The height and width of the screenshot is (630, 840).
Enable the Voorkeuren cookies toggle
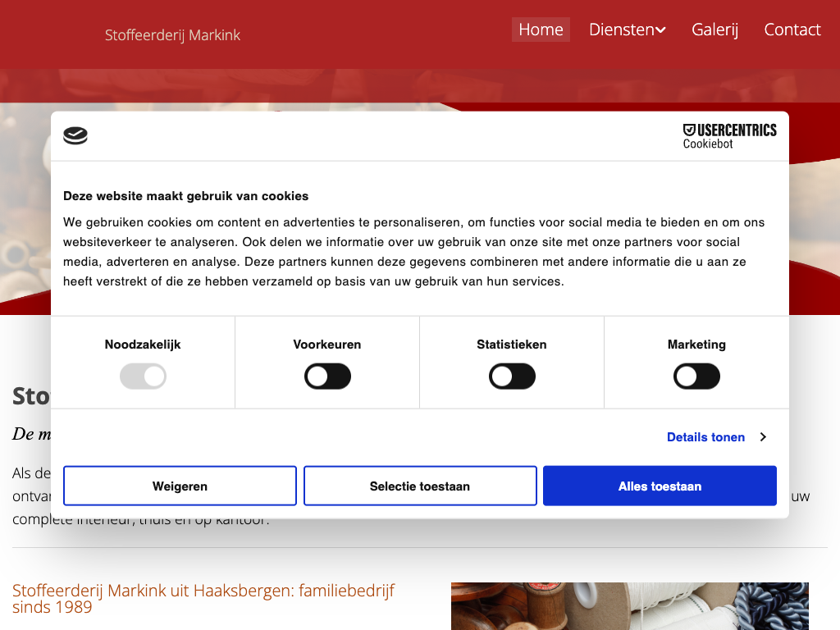coord(327,377)
